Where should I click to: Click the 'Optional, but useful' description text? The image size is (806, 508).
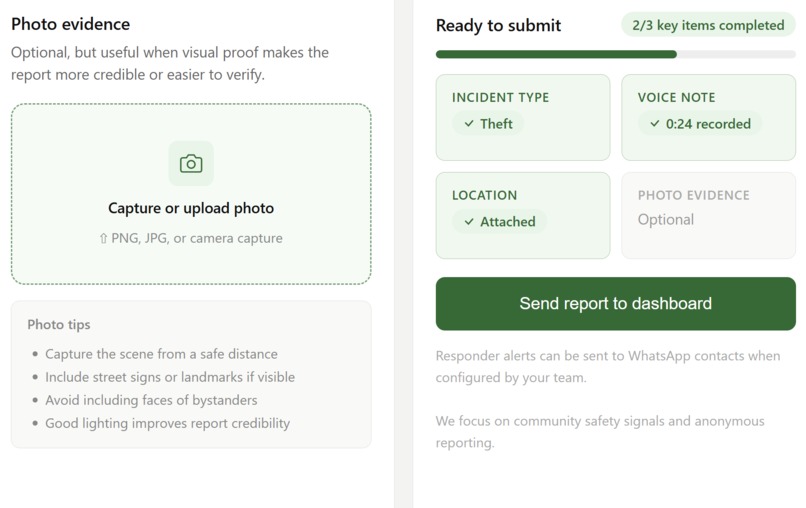coord(170,63)
